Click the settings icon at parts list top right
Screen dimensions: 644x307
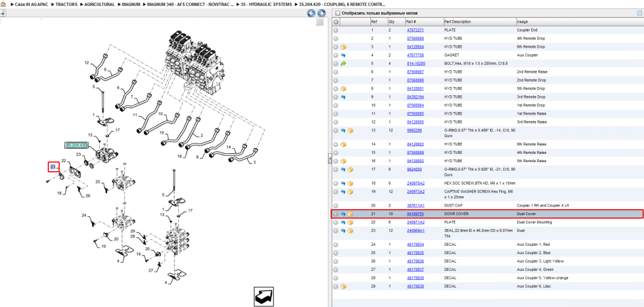(x=639, y=13)
